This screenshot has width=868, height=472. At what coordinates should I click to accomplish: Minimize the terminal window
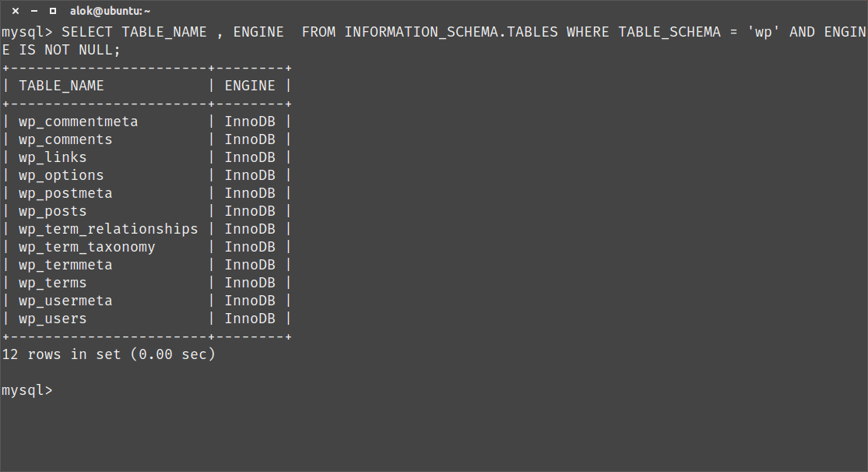pyautogui.click(x=33, y=11)
